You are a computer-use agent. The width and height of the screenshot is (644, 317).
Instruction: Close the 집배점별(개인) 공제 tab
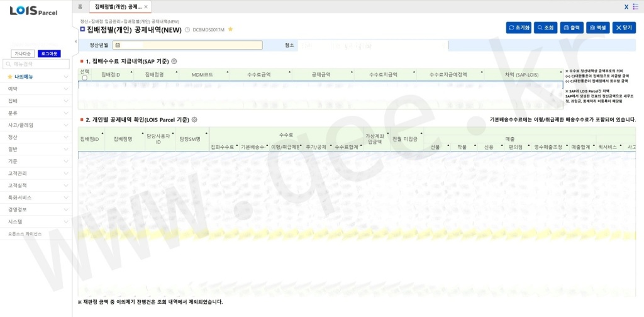pos(146,6)
